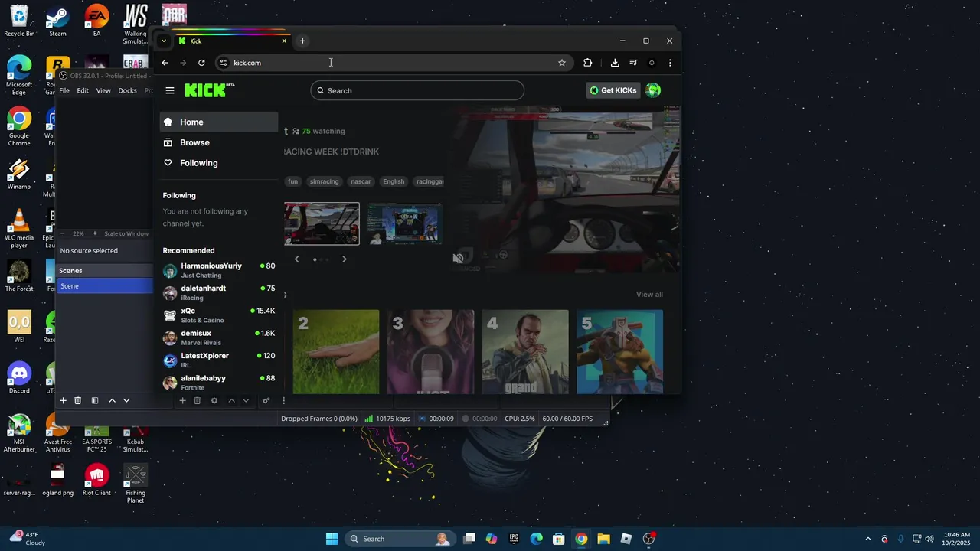This screenshot has width=980, height=551.
Task: Open category card number 3
Action: coord(430,352)
